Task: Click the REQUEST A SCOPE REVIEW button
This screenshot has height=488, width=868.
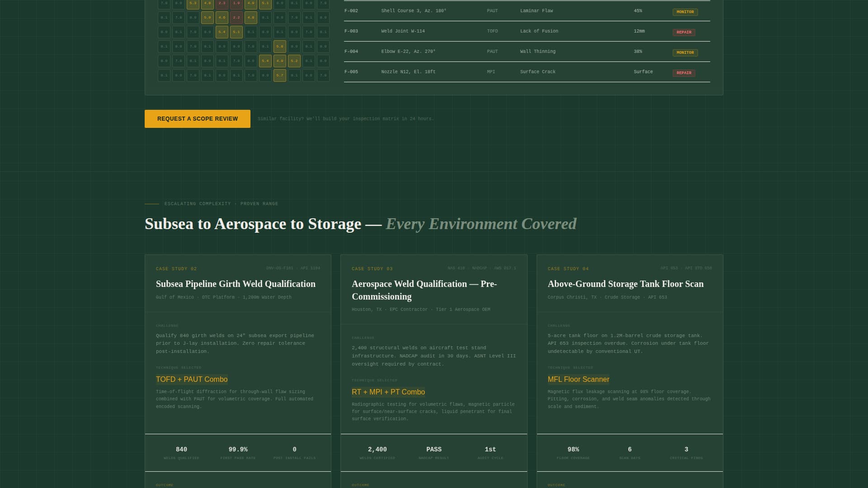Action: (197, 119)
